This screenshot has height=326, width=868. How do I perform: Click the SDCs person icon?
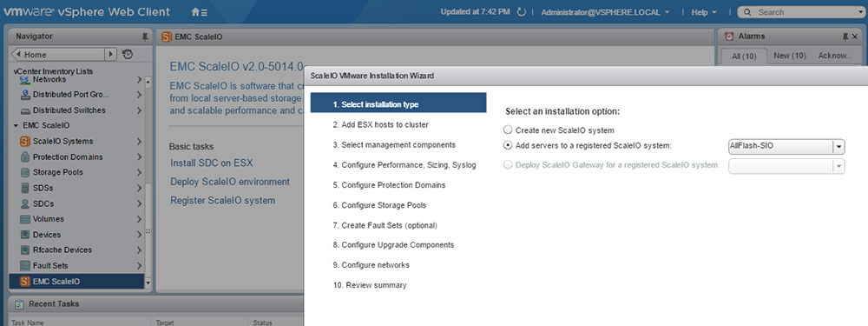(x=25, y=203)
